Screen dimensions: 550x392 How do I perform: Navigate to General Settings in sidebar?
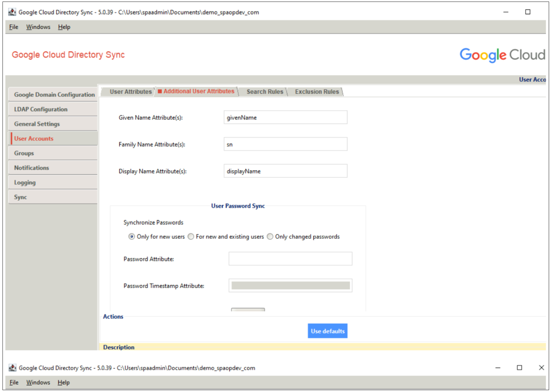tap(37, 124)
